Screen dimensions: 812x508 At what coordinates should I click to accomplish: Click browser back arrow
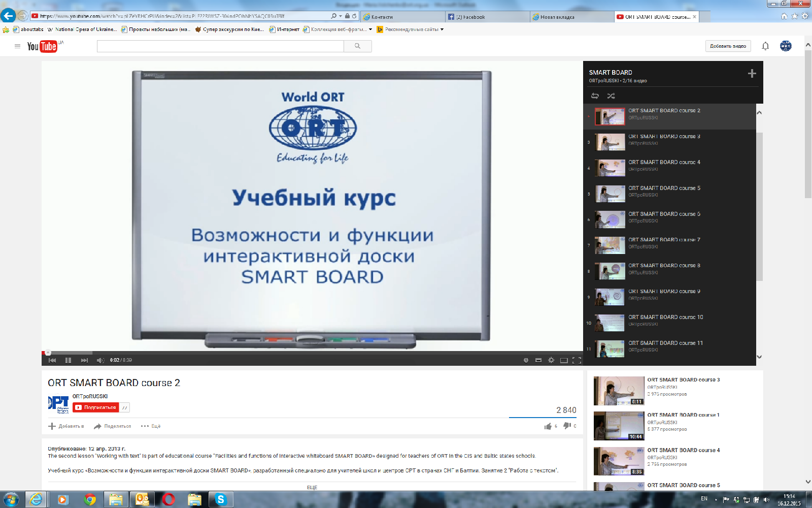point(8,16)
